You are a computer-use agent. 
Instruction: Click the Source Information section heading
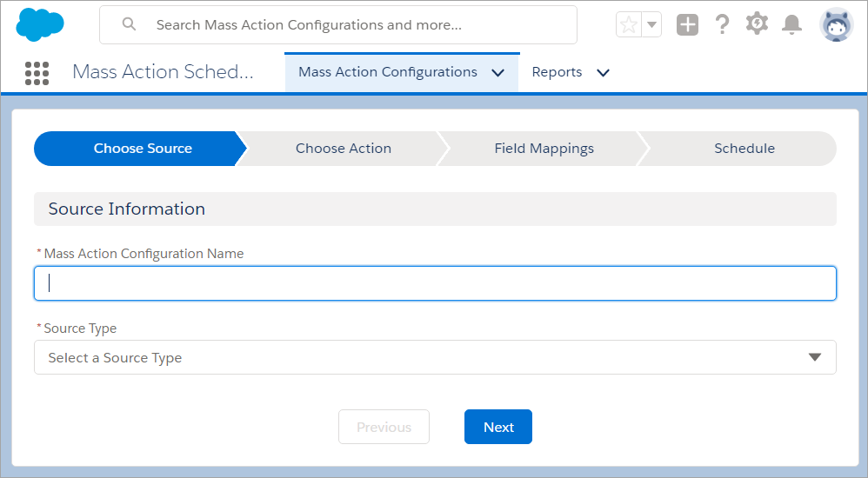pyautogui.click(x=127, y=209)
